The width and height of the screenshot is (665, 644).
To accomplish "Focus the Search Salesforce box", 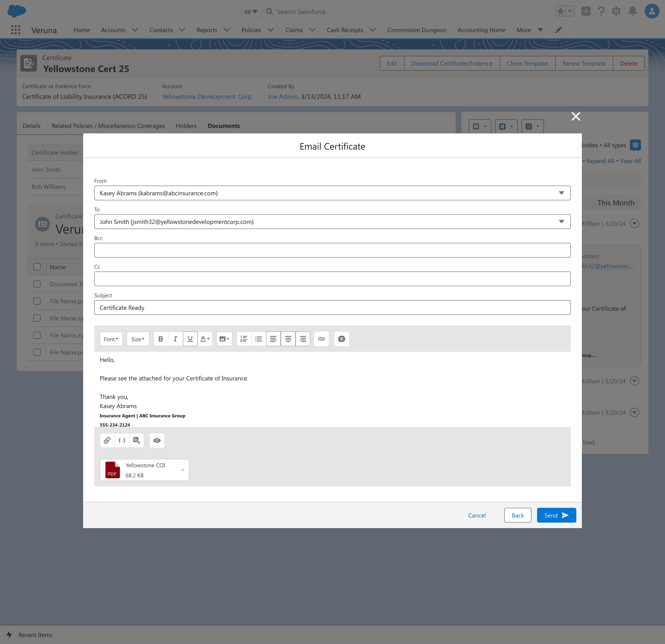I will tap(343, 12).
